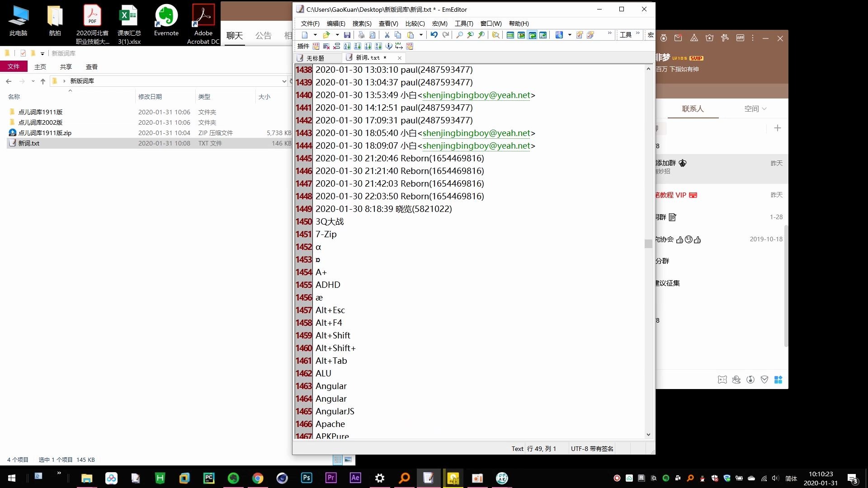The image size is (868, 488).
Task: Open Find in Files toolbar icon
Action: [495, 35]
